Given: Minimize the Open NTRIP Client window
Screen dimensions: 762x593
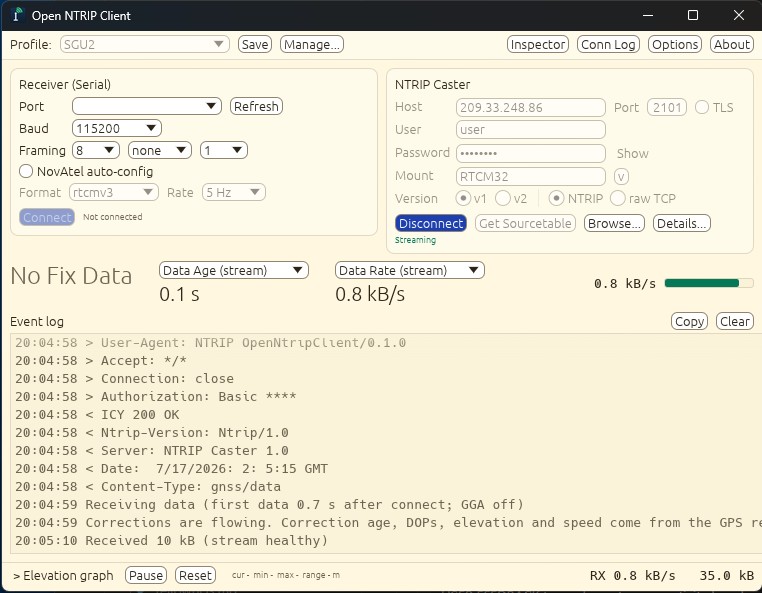Looking at the screenshot, I should click(648, 15).
